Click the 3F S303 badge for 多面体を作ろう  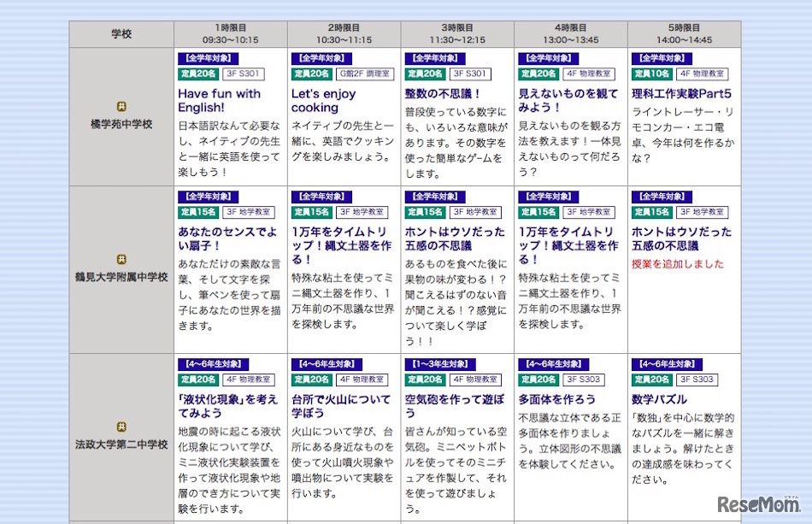pos(585,380)
